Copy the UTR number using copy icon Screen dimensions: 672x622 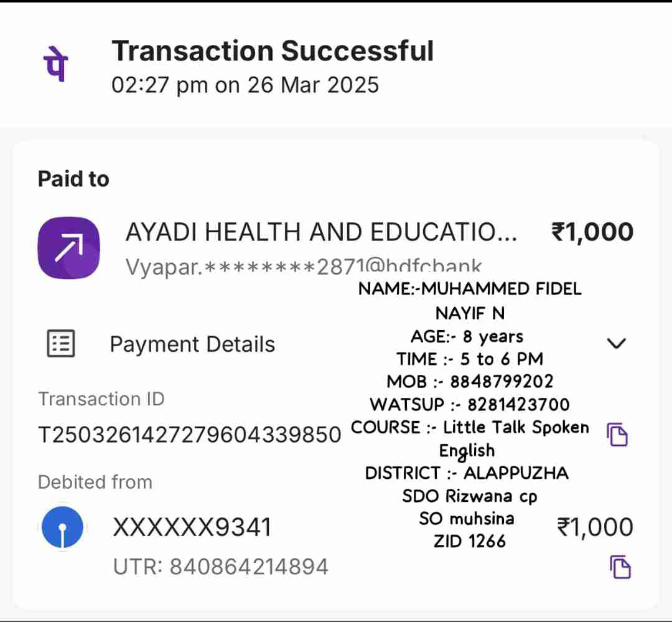click(620, 567)
